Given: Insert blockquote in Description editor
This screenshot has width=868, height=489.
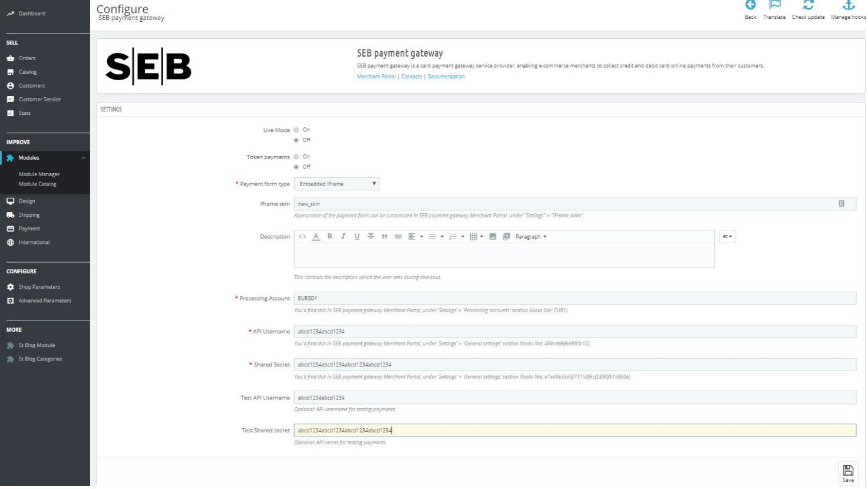Looking at the screenshot, I should pos(384,237).
